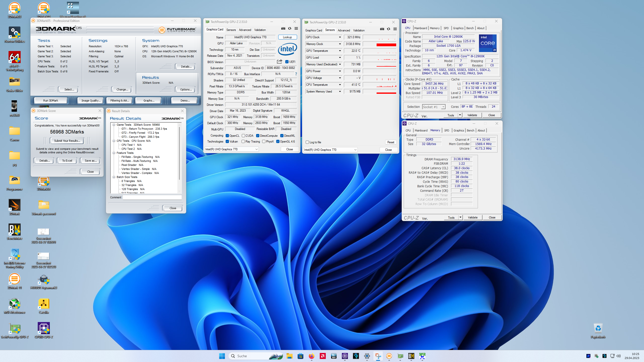Click the taskbar Suche search box

pyautogui.click(x=256, y=356)
